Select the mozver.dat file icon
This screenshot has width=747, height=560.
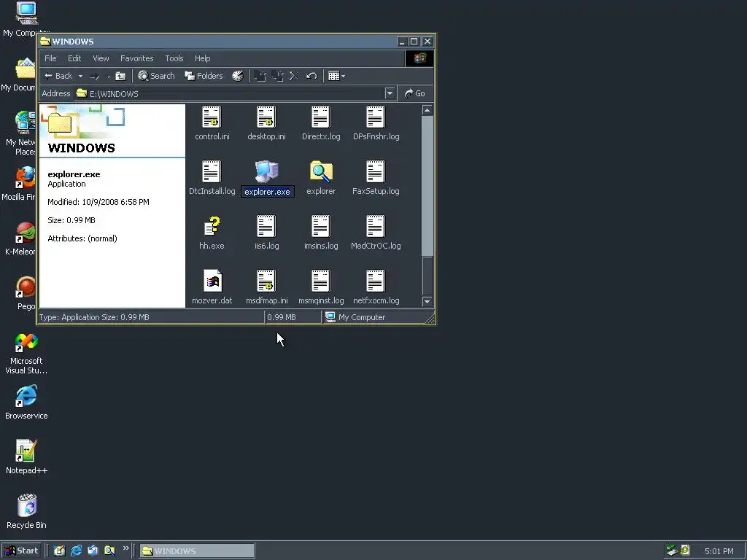click(x=212, y=281)
